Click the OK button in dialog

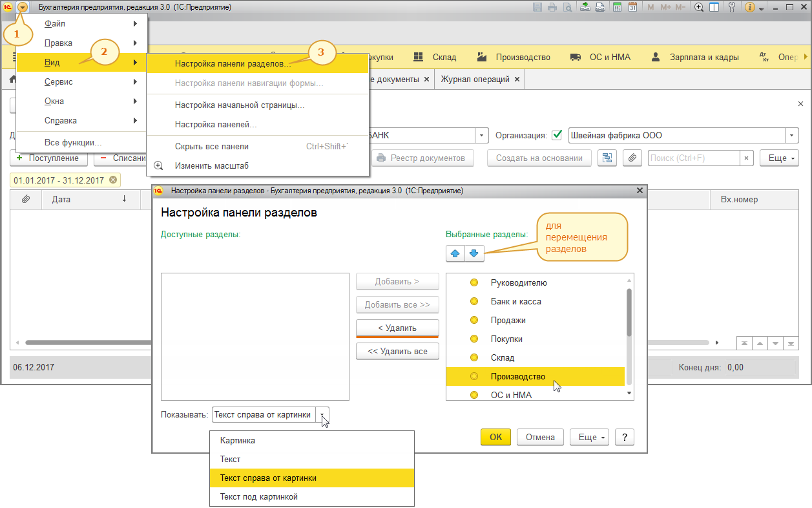point(495,437)
